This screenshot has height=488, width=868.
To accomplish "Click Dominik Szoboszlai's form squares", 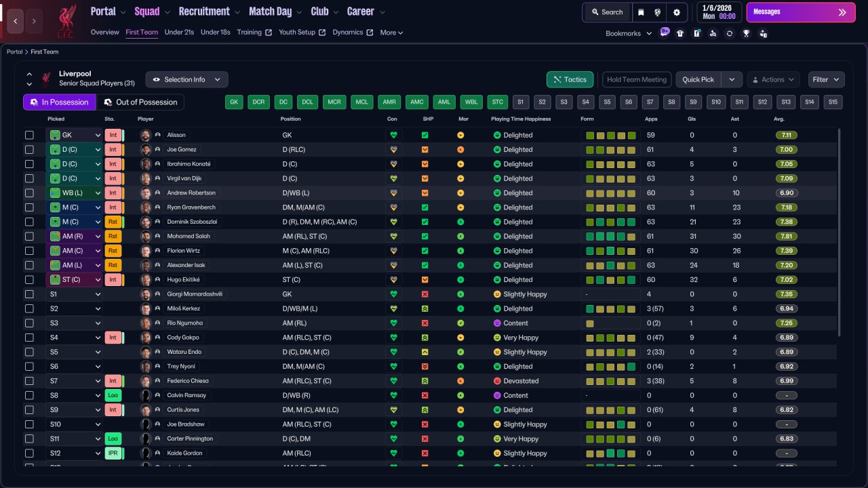I will pyautogui.click(x=610, y=222).
